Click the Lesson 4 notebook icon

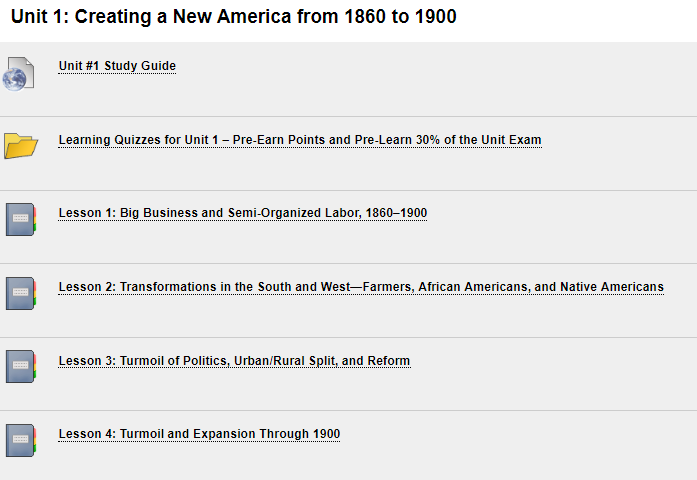click(x=21, y=440)
